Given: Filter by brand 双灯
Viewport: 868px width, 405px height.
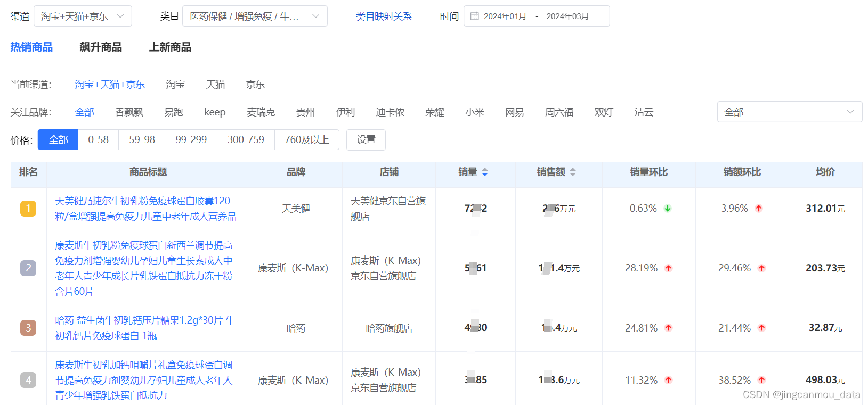Looking at the screenshot, I should tap(604, 112).
